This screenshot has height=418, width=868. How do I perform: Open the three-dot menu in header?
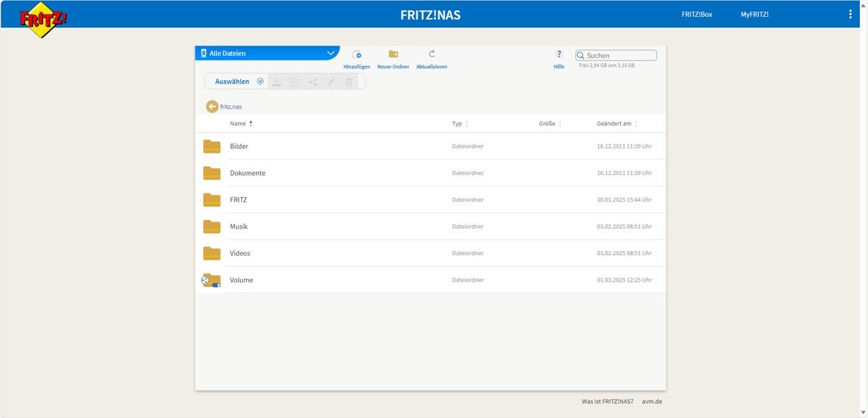coord(851,14)
